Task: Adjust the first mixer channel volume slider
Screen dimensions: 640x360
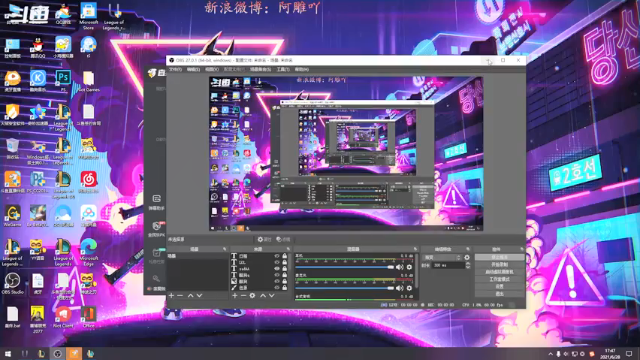Action: point(344,267)
